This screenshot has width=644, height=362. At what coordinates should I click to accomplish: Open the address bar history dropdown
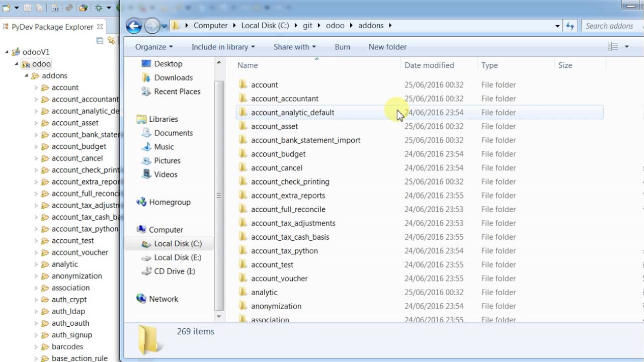557,26
